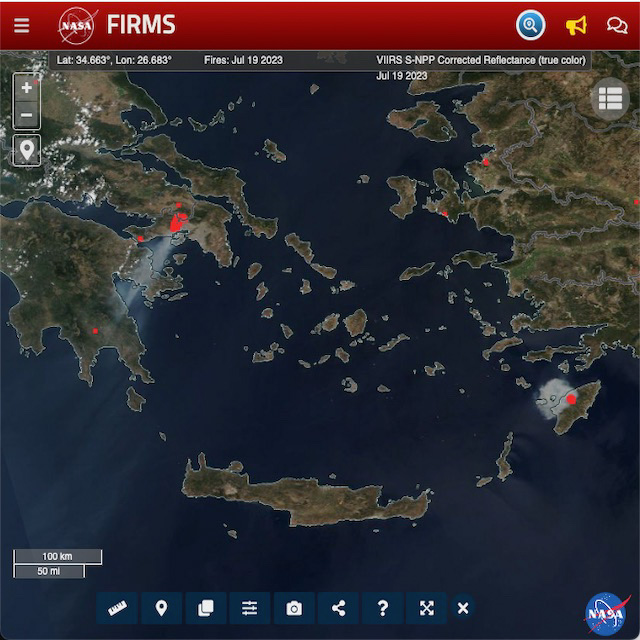Zoom out with the minus button

27,115
